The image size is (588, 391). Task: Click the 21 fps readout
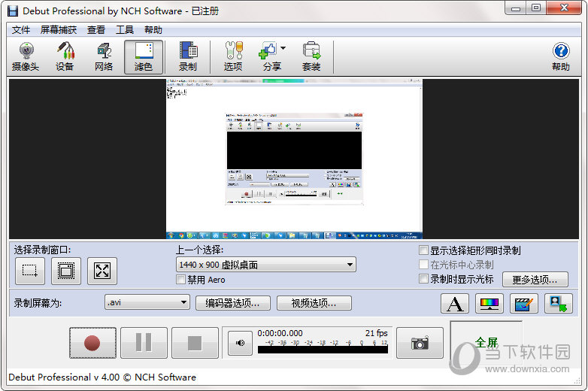377,333
